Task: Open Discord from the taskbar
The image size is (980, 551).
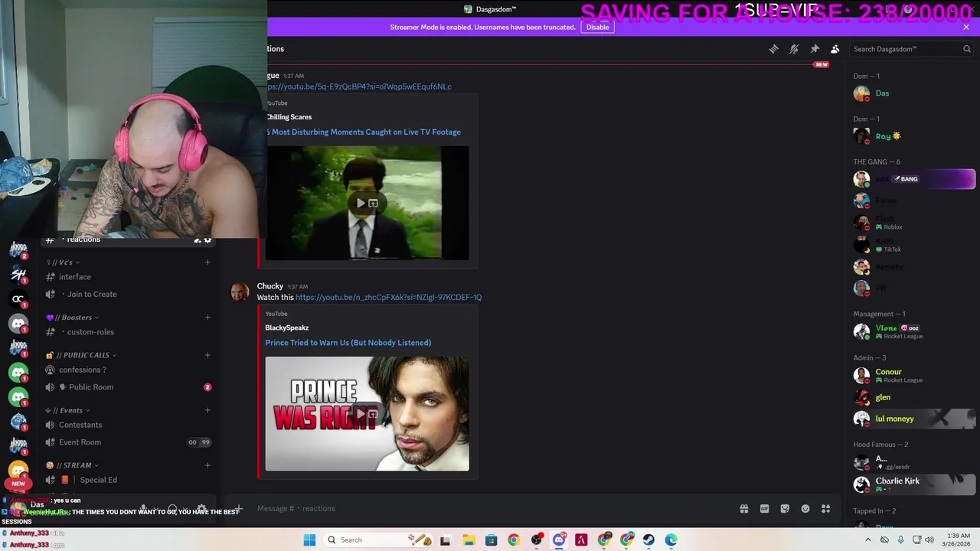Action: 559,540
